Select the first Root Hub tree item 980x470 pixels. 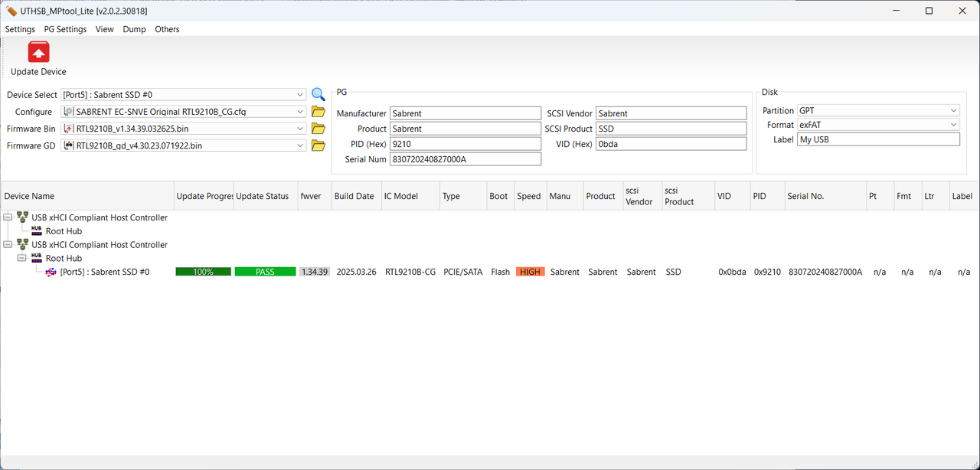click(x=64, y=231)
